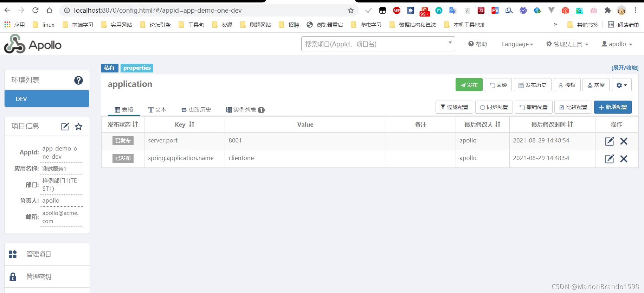Click the manage project grid icon
644x293 pixels.
pyautogui.click(x=13, y=254)
